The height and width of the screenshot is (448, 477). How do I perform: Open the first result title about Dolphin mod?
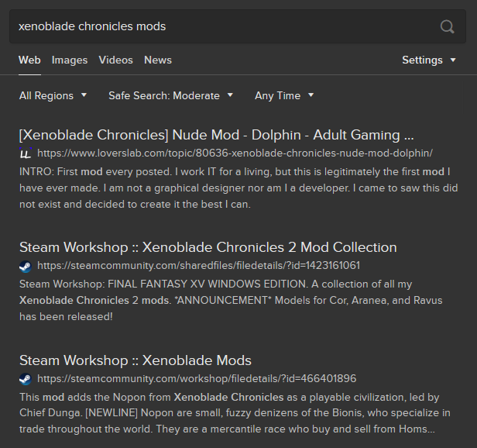(x=216, y=135)
